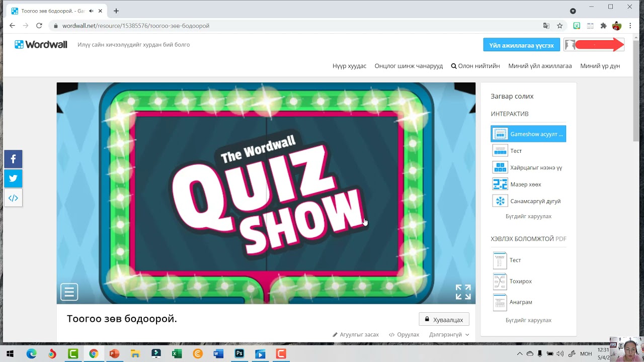
Task: Open the Нүүр хуудас menu
Action: (x=349, y=66)
